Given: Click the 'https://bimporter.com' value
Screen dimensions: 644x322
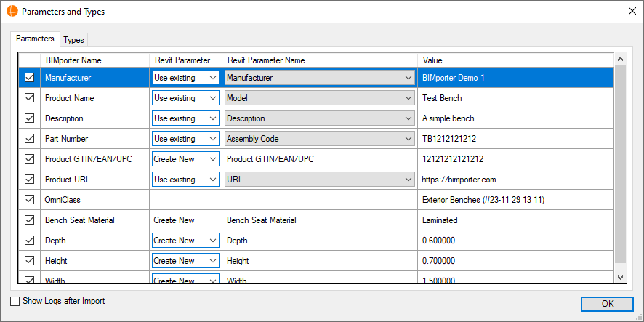Looking at the screenshot, I should 516,180.
